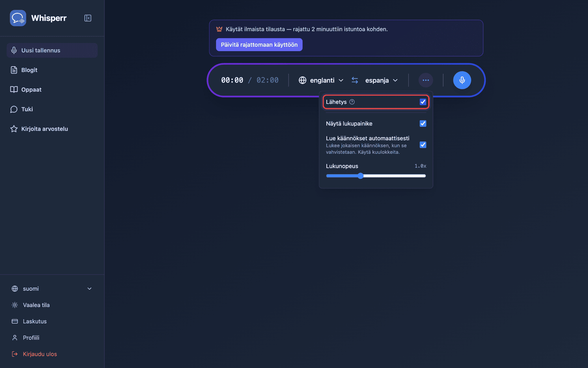This screenshot has width=588, height=368.
Task: Start recording with the blue microphone button
Action: coord(462,80)
